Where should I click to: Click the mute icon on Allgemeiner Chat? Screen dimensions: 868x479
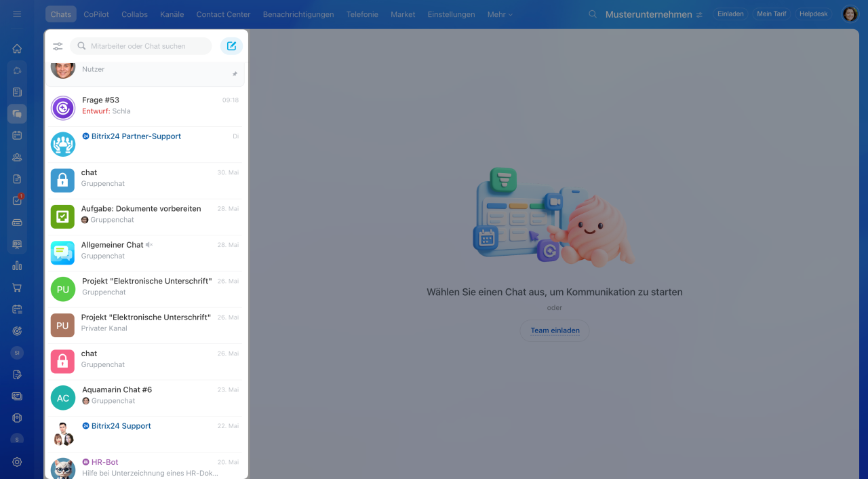pyautogui.click(x=149, y=245)
